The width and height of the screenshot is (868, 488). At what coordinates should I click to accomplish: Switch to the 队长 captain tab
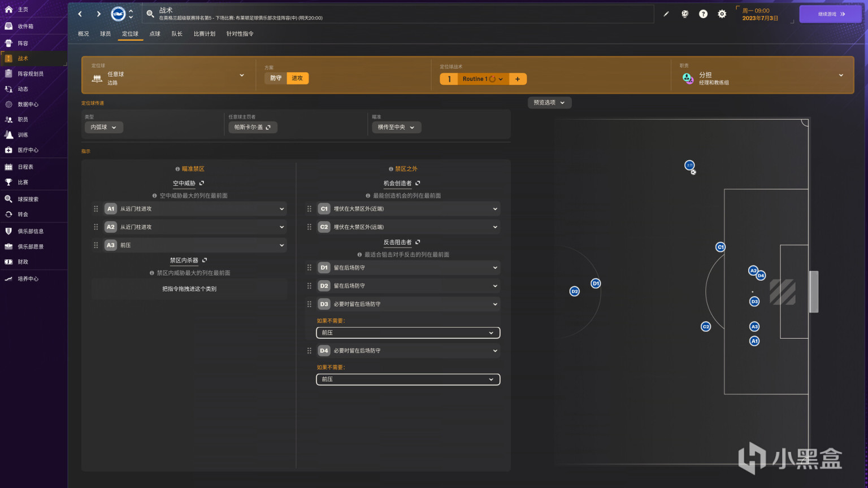point(177,34)
